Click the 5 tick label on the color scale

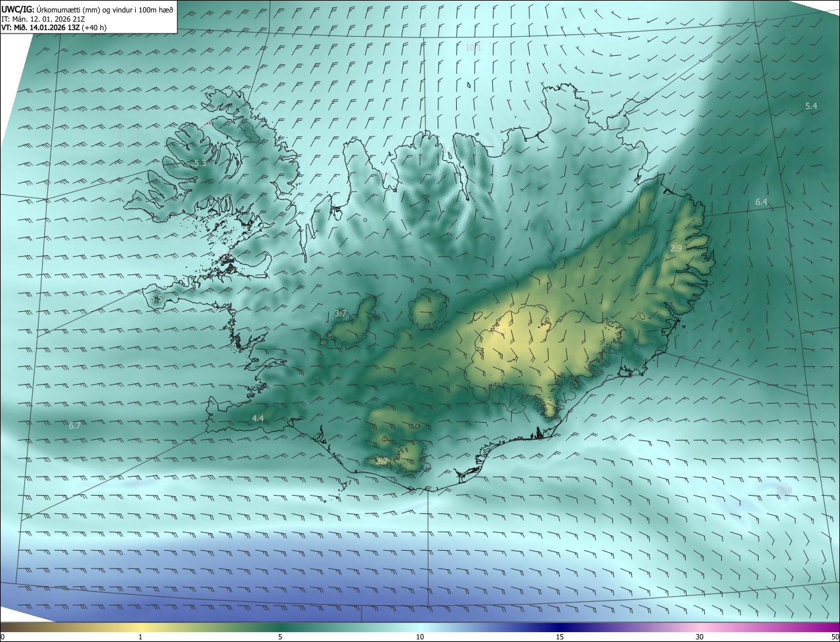pos(280,637)
